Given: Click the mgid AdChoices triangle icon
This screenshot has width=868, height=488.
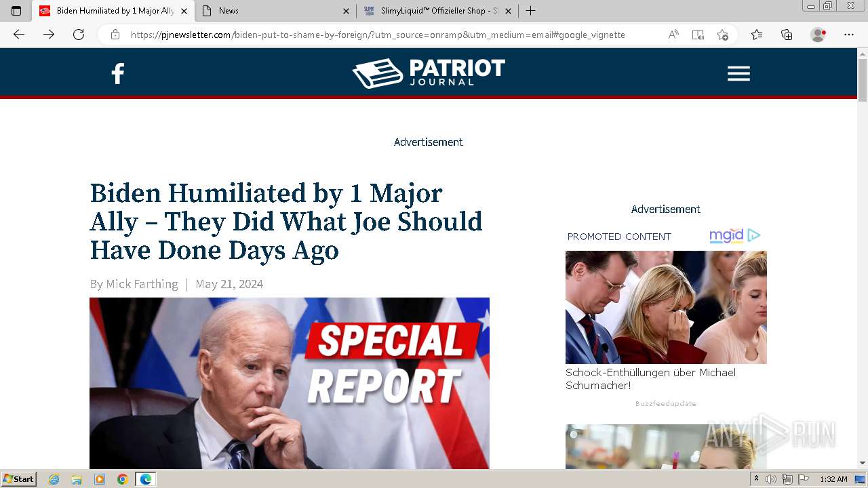Looking at the screenshot, I should pos(754,235).
